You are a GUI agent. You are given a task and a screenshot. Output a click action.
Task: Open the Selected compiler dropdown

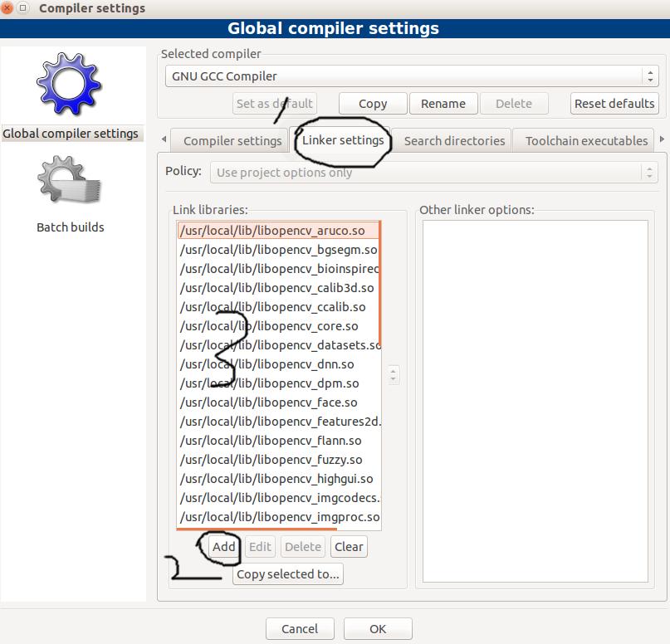pyautogui.click(x=412, y=76)
